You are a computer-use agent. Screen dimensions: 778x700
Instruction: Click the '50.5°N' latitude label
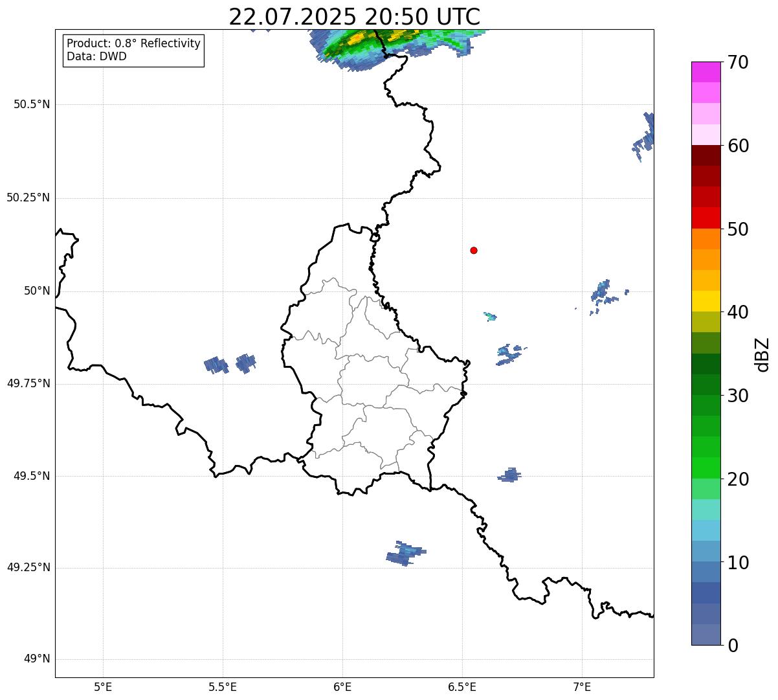(32, 104)
